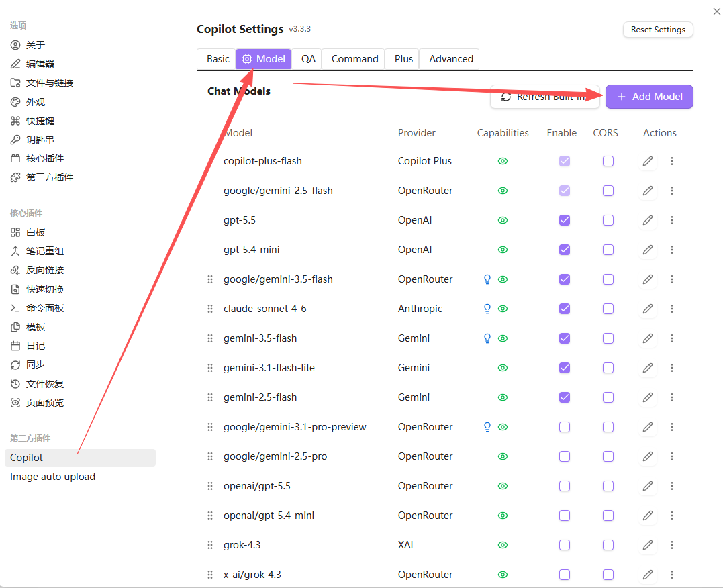The height and width of the screenshot is (588, 723).
Task: Open 笔记重组 plugin settings
Action: tap(45, 251)
